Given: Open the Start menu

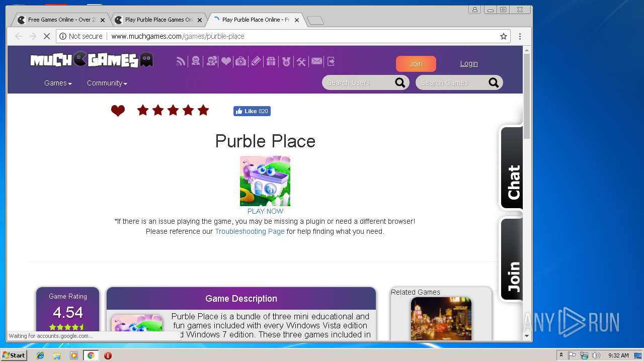Looking at the screenshot, I should [x=14, y=355].
